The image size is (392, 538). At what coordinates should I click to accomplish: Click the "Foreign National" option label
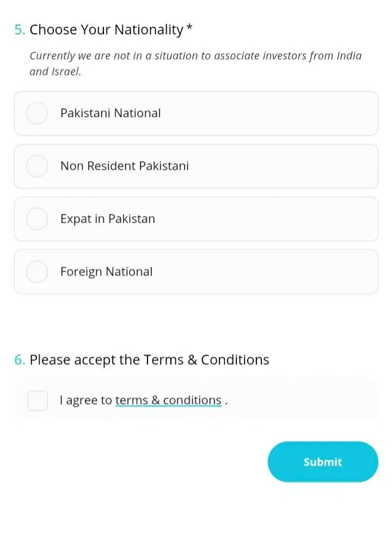click(107, 272)
